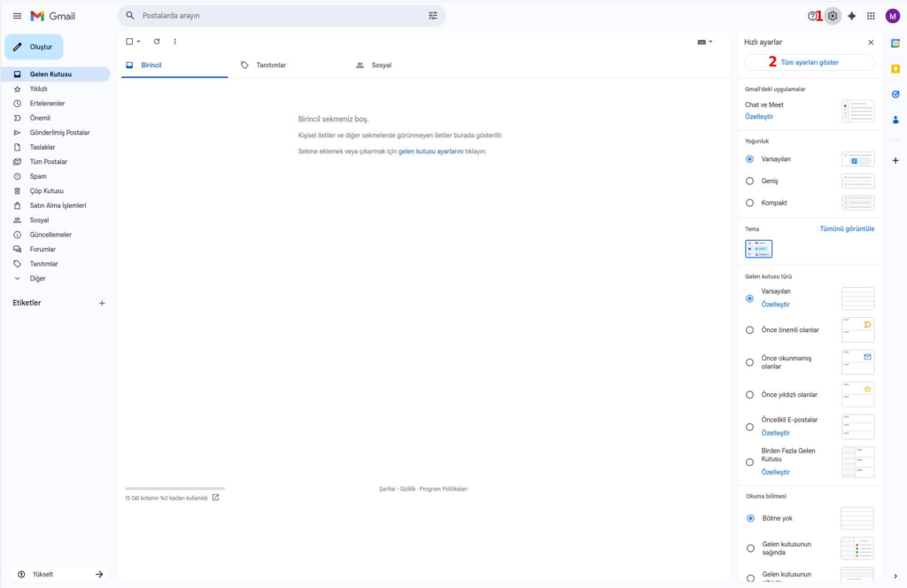Open the select-all dropdown arrow
The width and height of the screenshot is (907, 588).
(138, 42)
